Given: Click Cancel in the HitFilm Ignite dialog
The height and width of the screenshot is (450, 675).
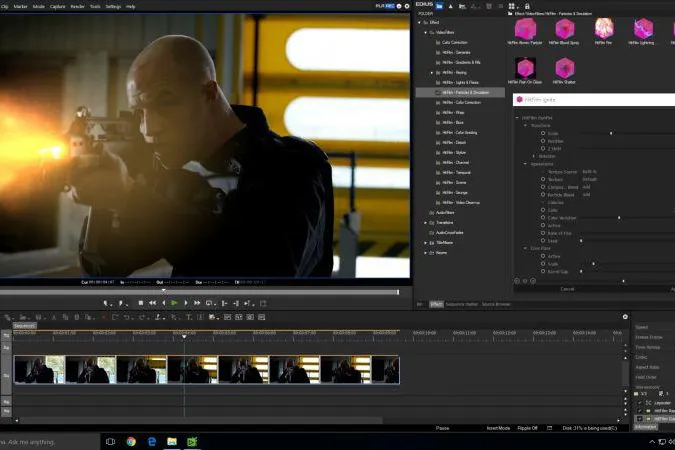Looking at the screenshot, I should [x=567, y=289].
